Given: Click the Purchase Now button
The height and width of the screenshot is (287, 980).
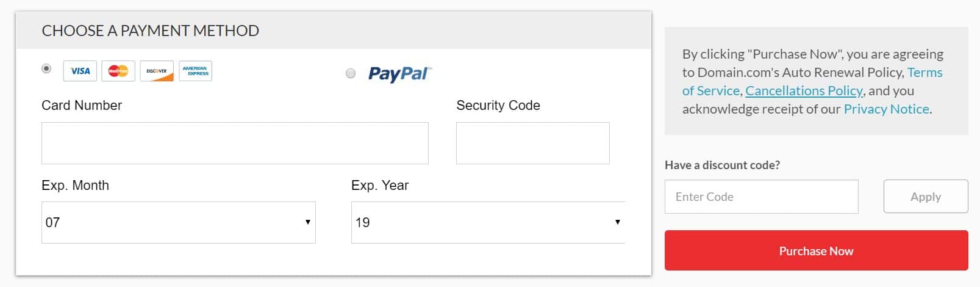Looking at the screenshot, I should pyautogui.click(x=816, y=250).
